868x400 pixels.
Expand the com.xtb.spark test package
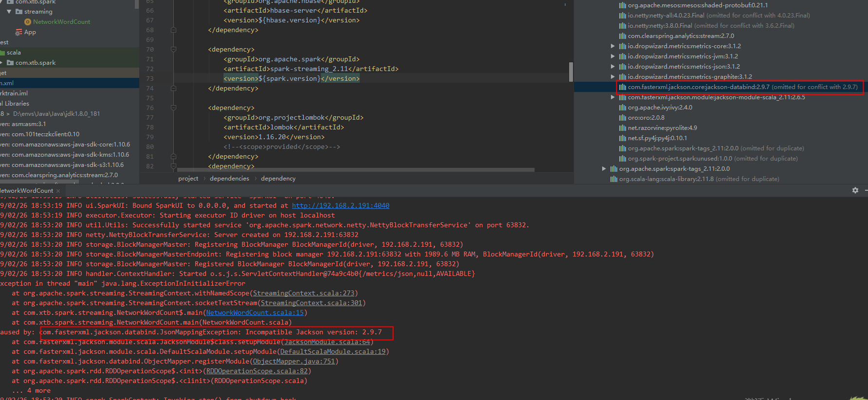(1, 63)
